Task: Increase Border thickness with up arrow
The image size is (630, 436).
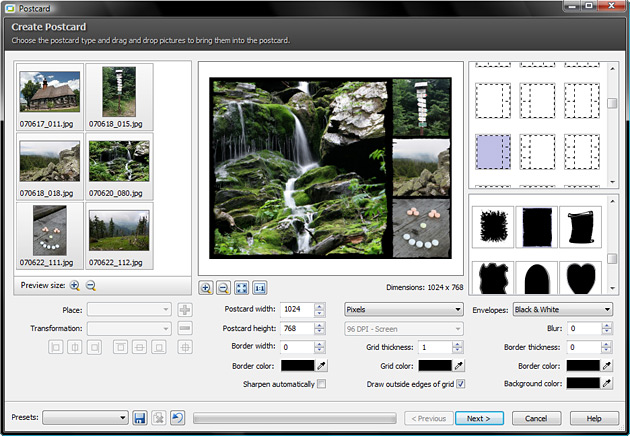Action: pyautogui.click(x=607, y=344)
